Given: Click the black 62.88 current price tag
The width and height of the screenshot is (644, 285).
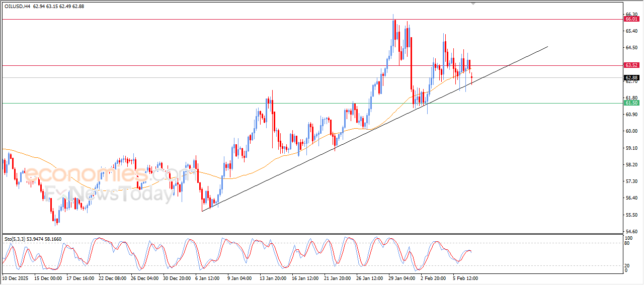Looking at the screenshot, I should (631, 77).
